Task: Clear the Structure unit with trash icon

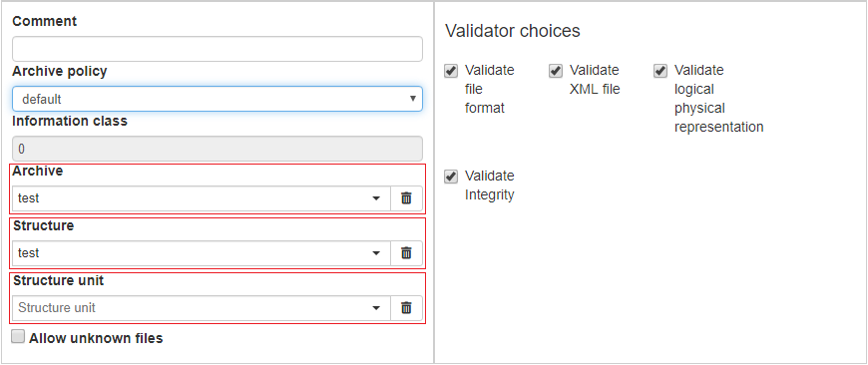Action: [x=406, y=307]
